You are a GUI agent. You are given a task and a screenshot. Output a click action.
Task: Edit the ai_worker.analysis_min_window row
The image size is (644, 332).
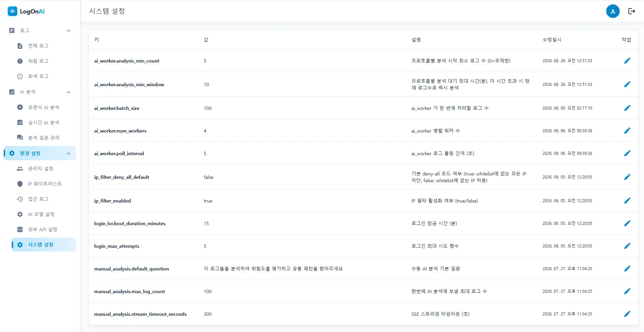pyautogui.click(x=627, y=84)
